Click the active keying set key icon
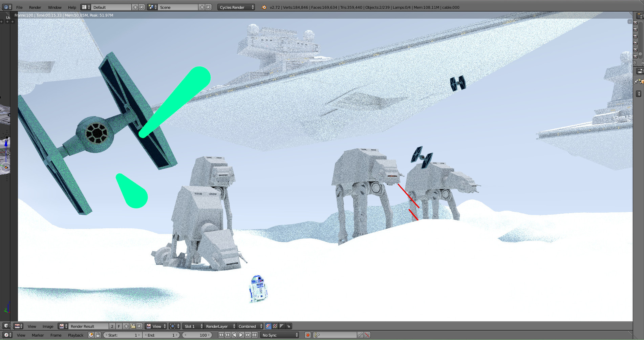 [317, 335]
